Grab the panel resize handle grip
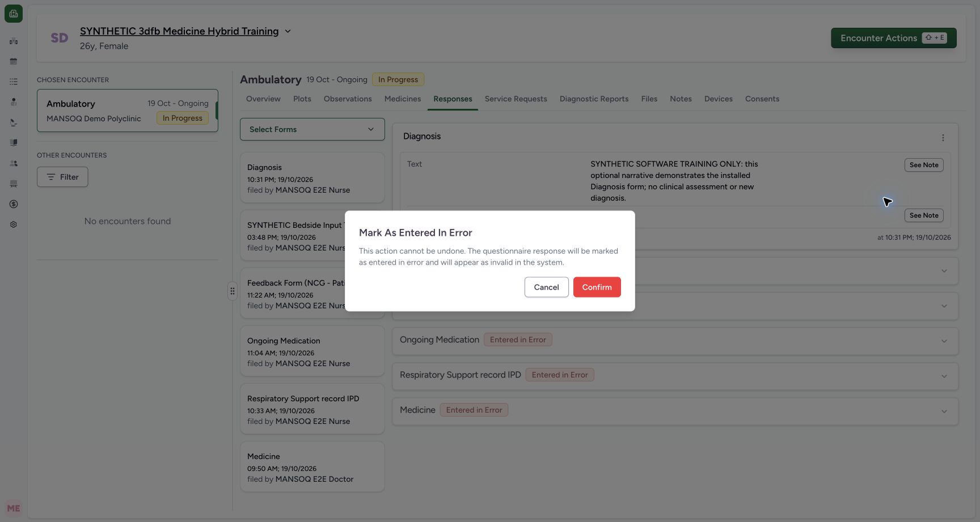 click(233, 291)
